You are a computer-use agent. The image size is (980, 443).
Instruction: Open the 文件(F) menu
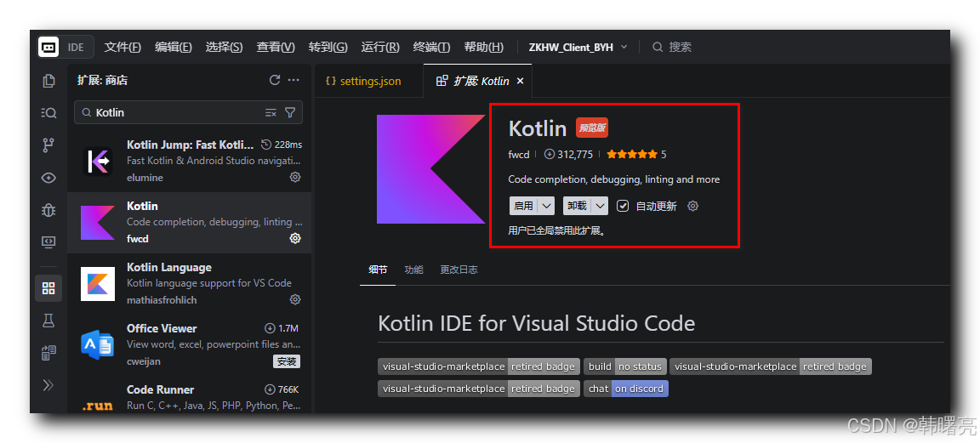pyautogui.click(x=122, y=47)
